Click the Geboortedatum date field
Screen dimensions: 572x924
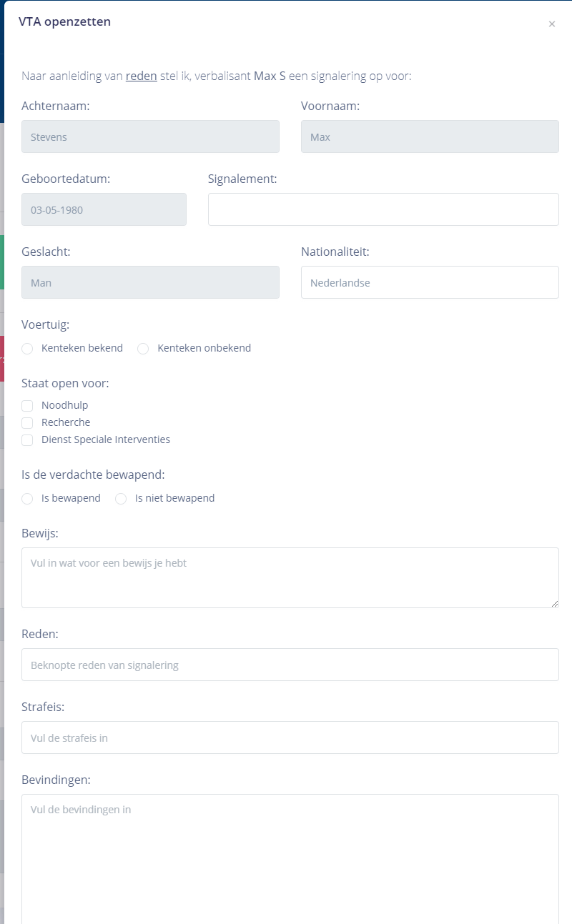tap(104, 209)
